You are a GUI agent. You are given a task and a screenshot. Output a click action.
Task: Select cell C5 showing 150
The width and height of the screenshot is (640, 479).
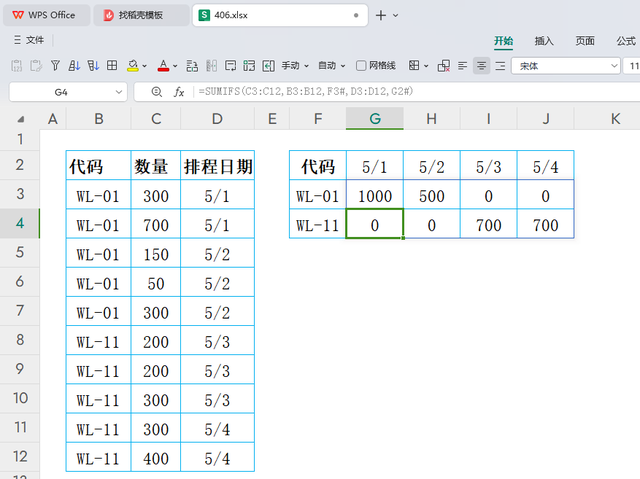[x=156, y=254]
